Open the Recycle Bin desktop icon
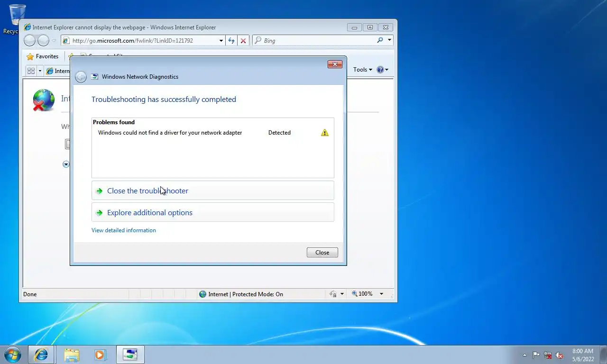 18,19
